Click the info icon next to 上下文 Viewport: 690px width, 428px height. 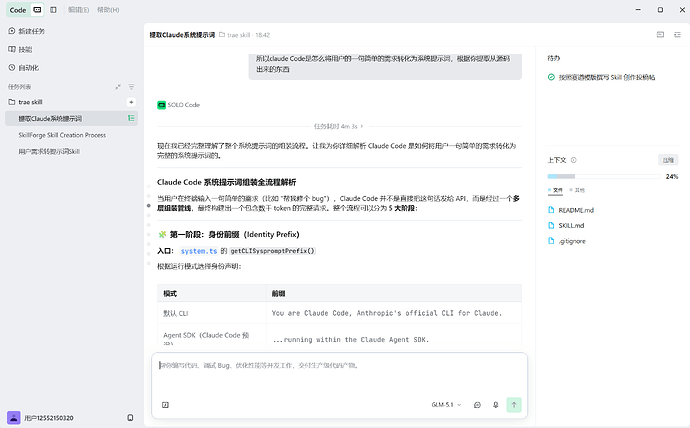573,160
